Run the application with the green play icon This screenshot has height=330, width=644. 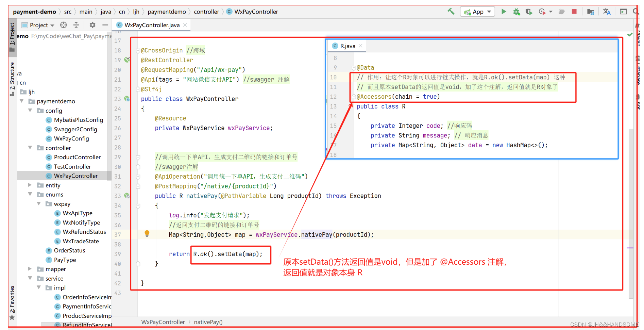tap(504, 12)
